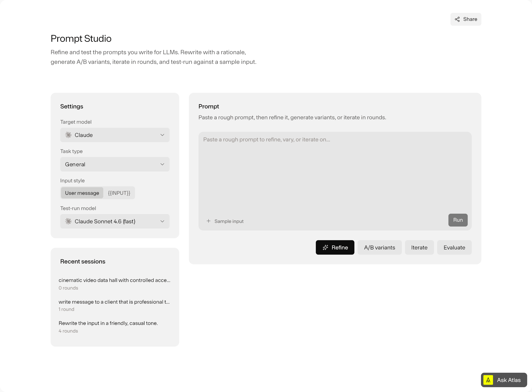Open the Ask Atlas assistant
Viewport: 532px width, 392px height.
point(504,380)
